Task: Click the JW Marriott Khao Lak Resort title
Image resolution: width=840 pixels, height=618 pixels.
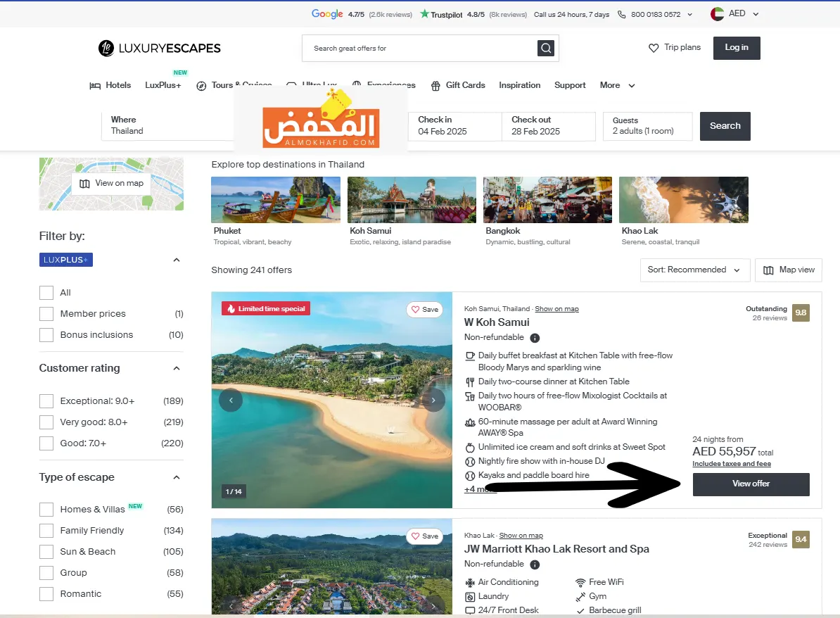Action: click(556, 549)
